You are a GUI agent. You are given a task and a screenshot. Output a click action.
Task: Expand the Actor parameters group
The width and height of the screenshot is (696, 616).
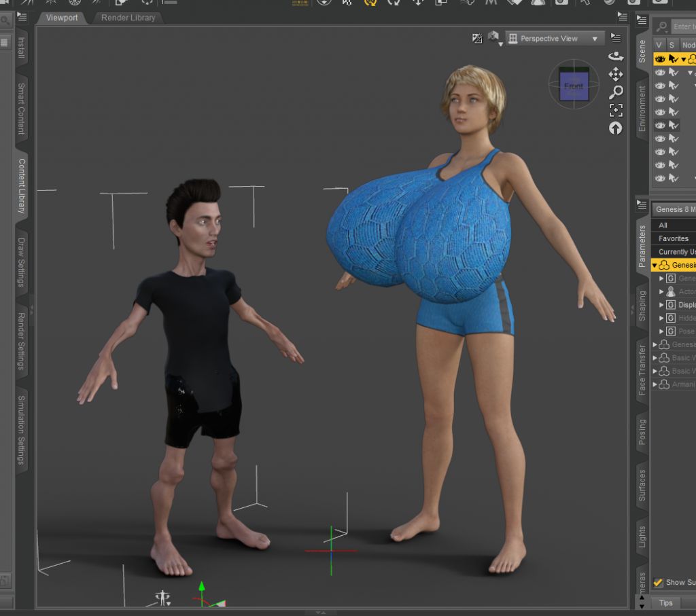661,291
